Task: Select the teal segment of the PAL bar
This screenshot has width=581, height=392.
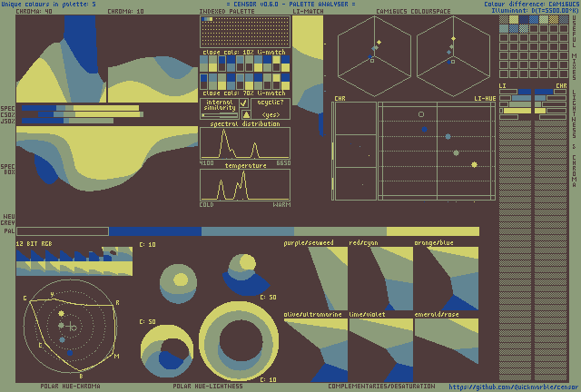Action: pos(248,231)
